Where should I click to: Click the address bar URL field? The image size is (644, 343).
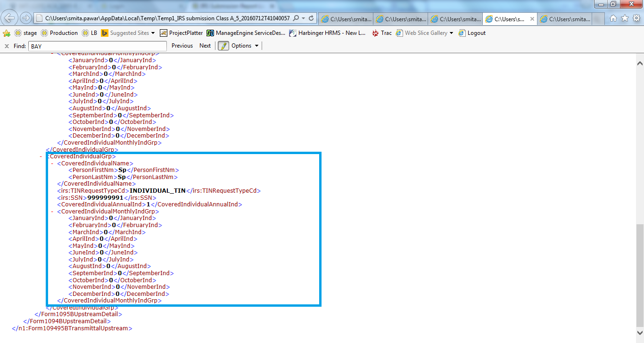167,18
